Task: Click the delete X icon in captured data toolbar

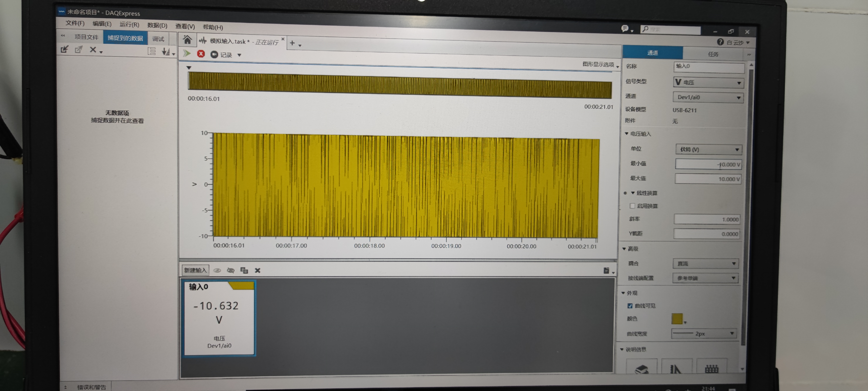Action: tap(93, 50)
